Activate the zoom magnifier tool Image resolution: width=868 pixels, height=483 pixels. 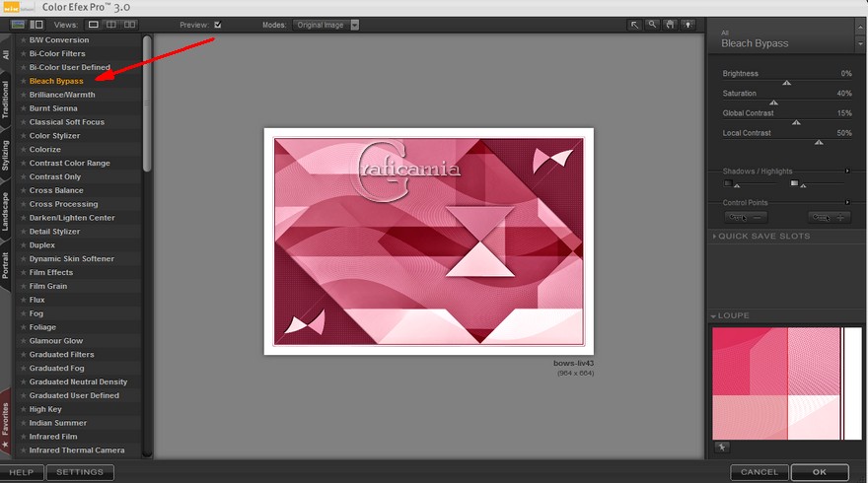pyautogui.click(x=653, y=25)
